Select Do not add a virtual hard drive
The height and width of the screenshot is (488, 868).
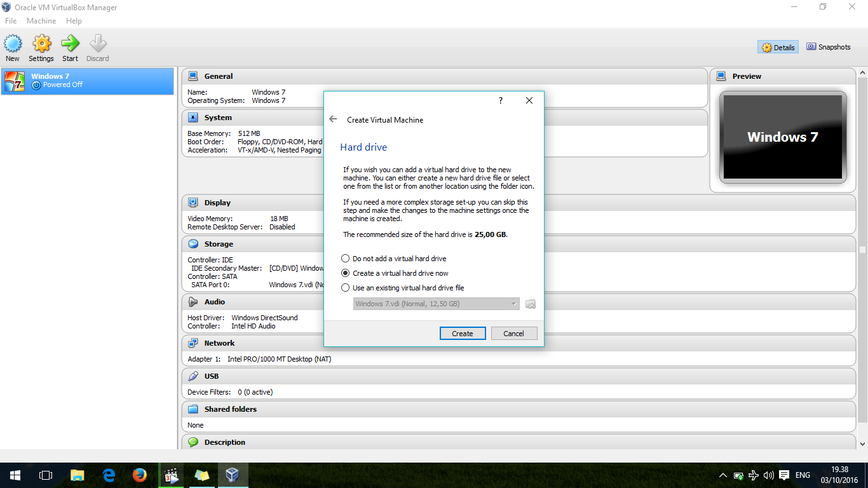[394, 259]
